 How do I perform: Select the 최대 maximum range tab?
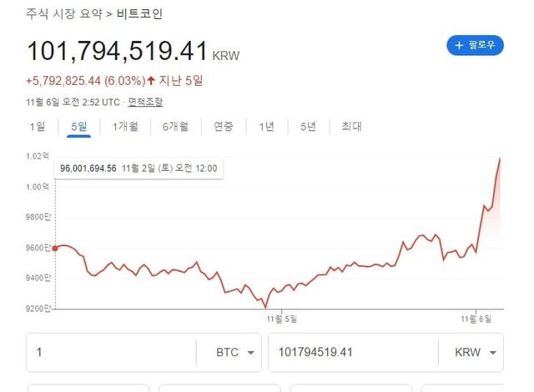point(350,127)
